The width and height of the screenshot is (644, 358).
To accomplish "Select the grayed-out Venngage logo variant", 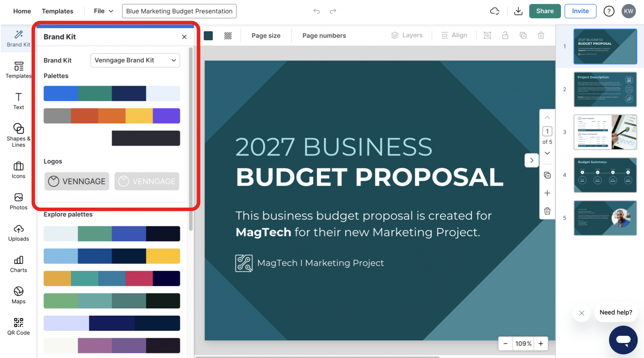I will click(147, 181).
